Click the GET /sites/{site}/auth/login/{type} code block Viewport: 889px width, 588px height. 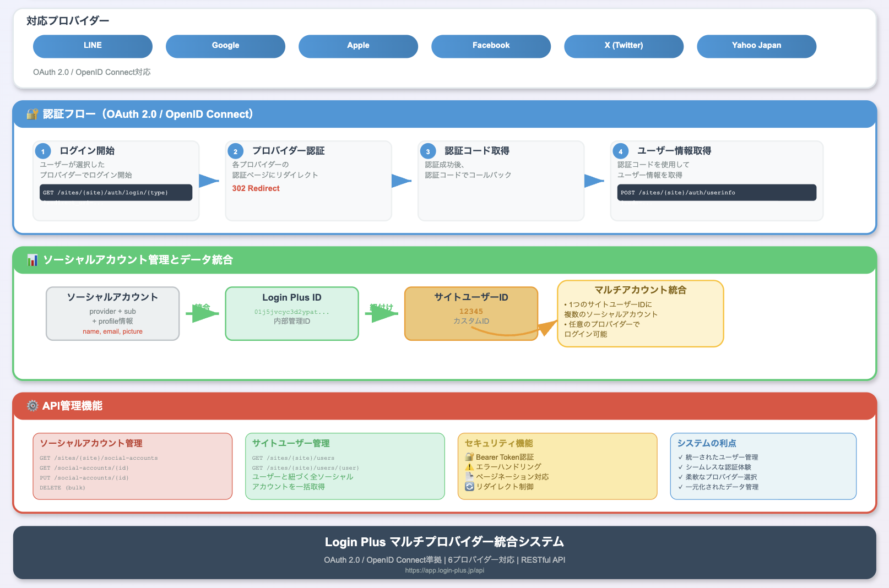tap(116, 193)
